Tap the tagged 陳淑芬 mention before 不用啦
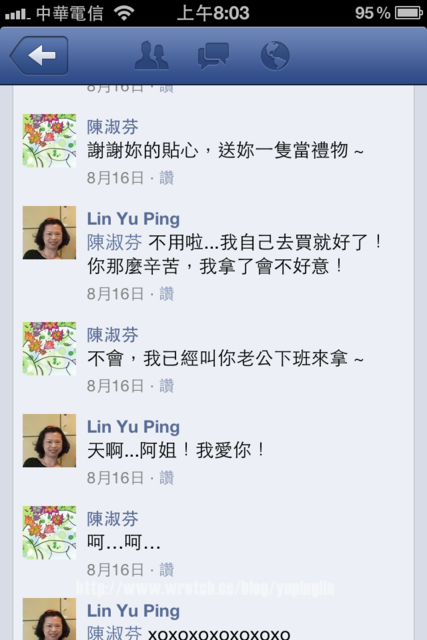Image resolution: width=427 pixels, height=640 pixels. click(x=115, y=242)
